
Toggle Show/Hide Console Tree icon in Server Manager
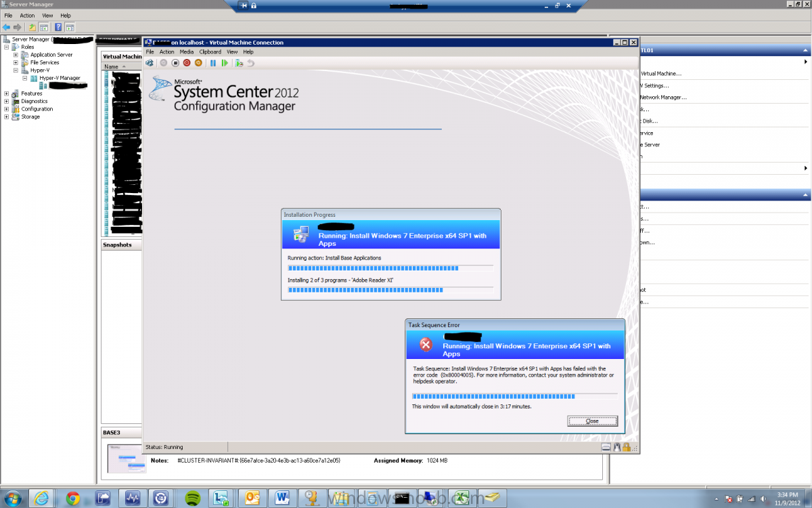point(43,27)
